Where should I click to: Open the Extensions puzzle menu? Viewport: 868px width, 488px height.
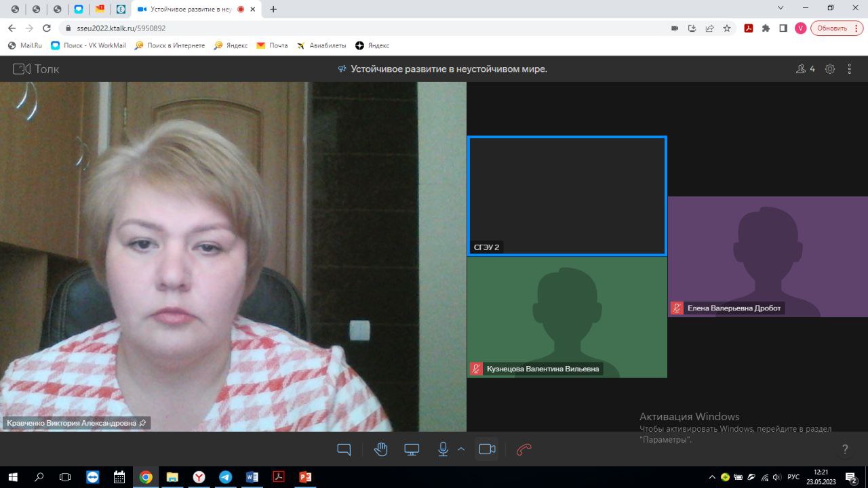tap(766, 28)
